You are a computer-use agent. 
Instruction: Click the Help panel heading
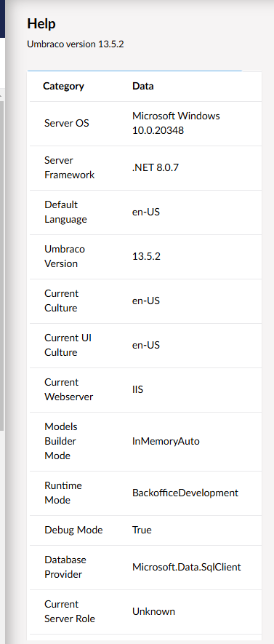[x=41, y=24]
